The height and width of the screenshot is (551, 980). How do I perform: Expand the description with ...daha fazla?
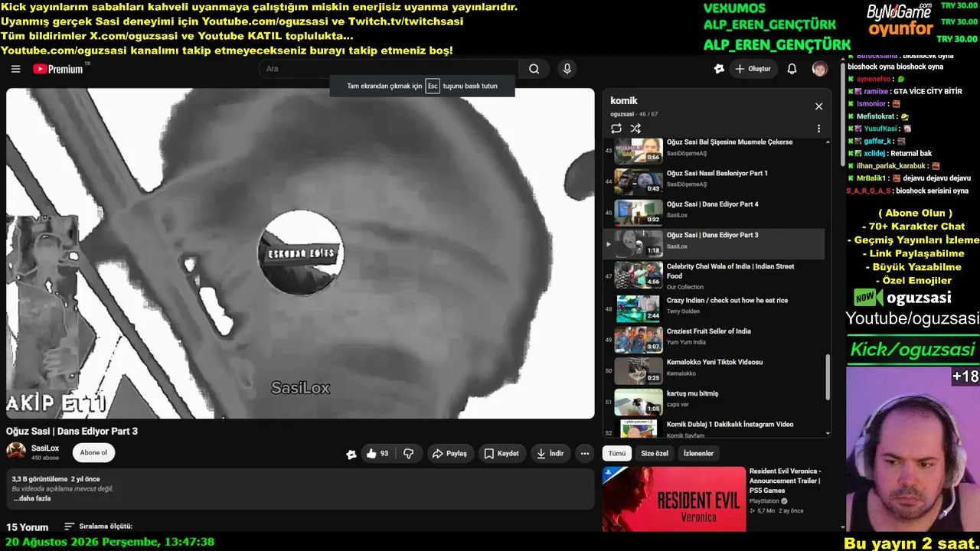click(x=32, y=498)
